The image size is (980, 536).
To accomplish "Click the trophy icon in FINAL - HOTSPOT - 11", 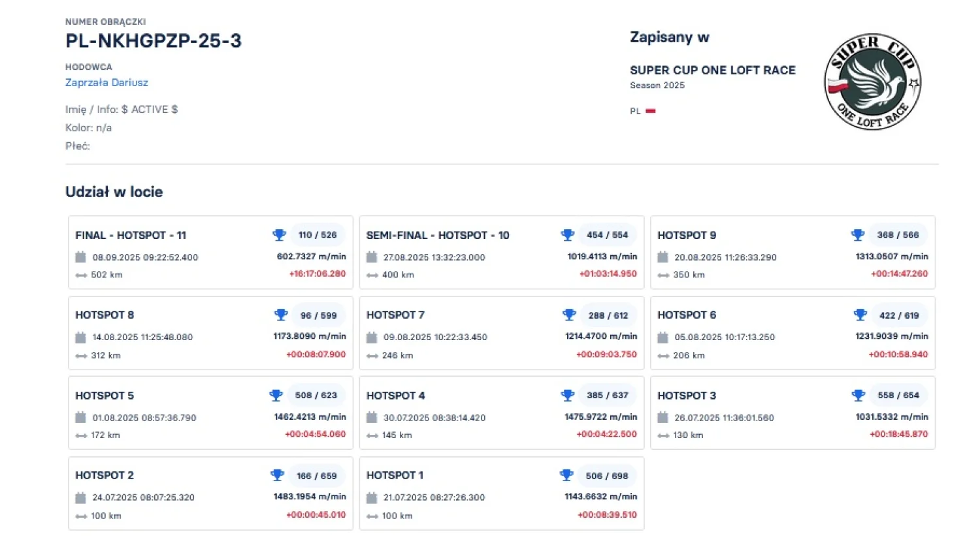I will point(279,235).
